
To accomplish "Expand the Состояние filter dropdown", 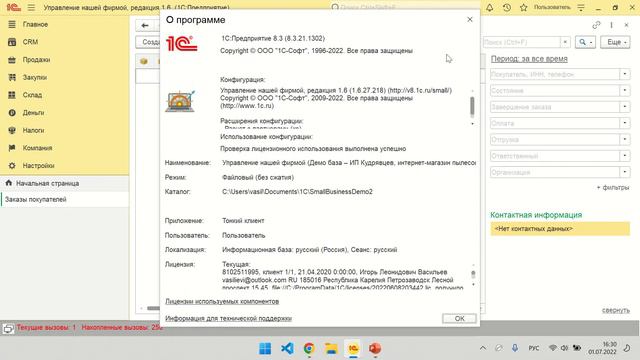I will [624, 91].
